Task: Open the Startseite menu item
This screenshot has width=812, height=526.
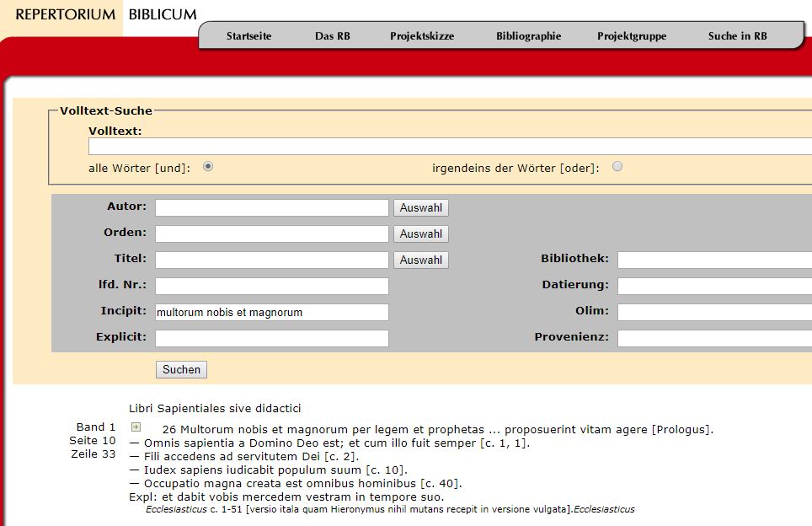Action: click(x=248, y=36)
